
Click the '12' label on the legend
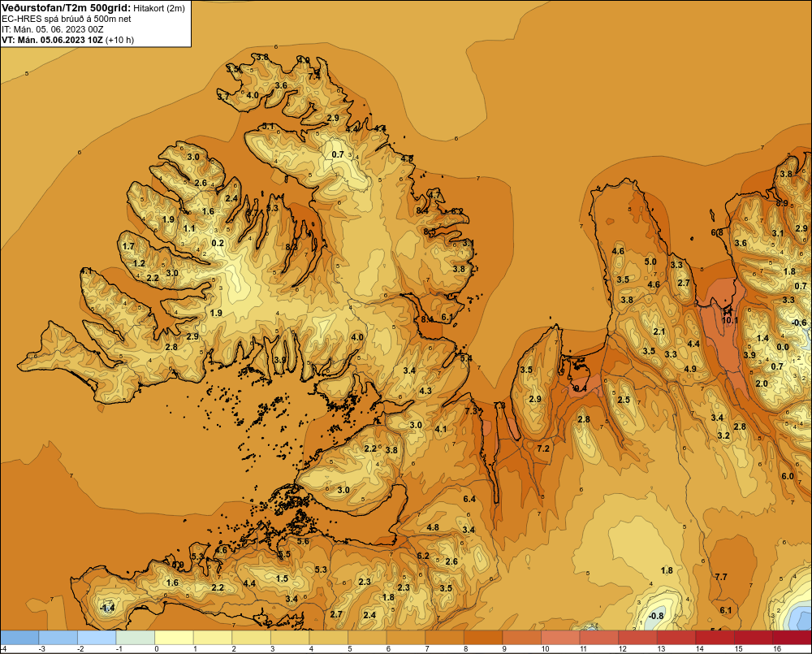pyautogui.click(x=623, y=649)
